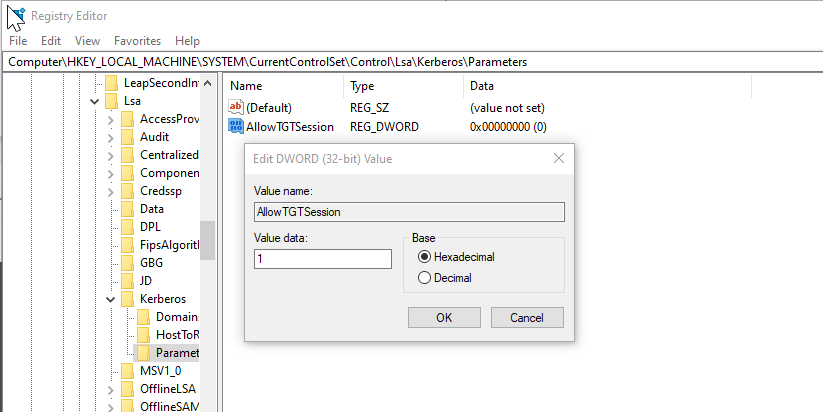This screenshot has height=412, width=823.
Task: Expand the OfflineSAM tree node
Action: click(110, 408)
